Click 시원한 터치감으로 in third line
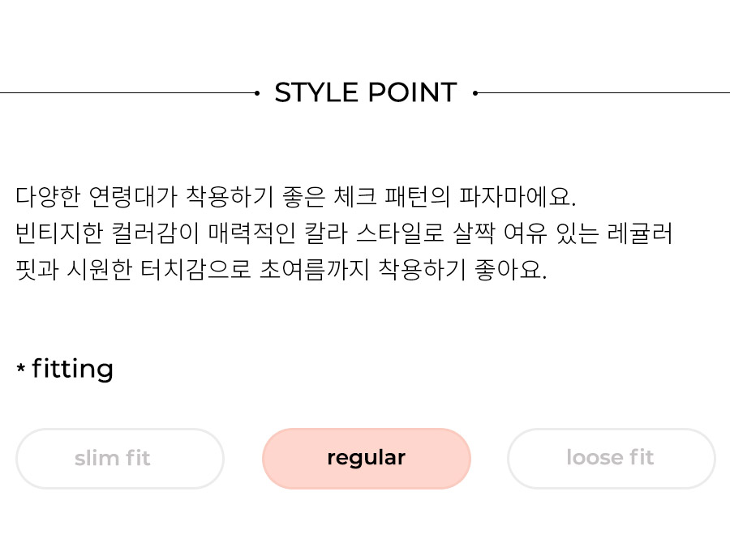Image resolution: width=730 pixels, height=560 pixels. [159, 270]
